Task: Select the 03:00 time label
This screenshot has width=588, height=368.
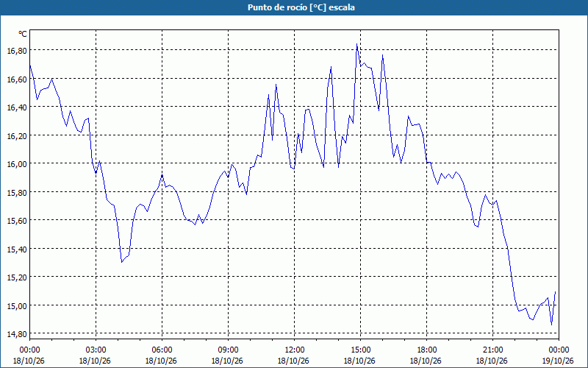Action: click(96, 350)
